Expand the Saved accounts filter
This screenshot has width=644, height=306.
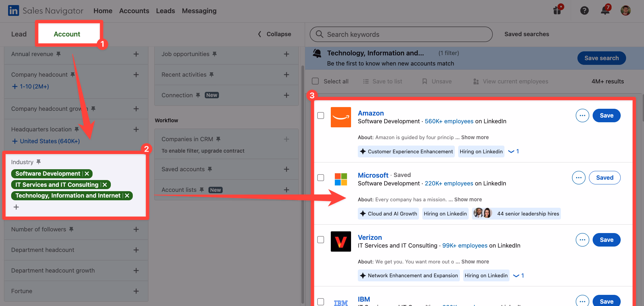point(287,169)
